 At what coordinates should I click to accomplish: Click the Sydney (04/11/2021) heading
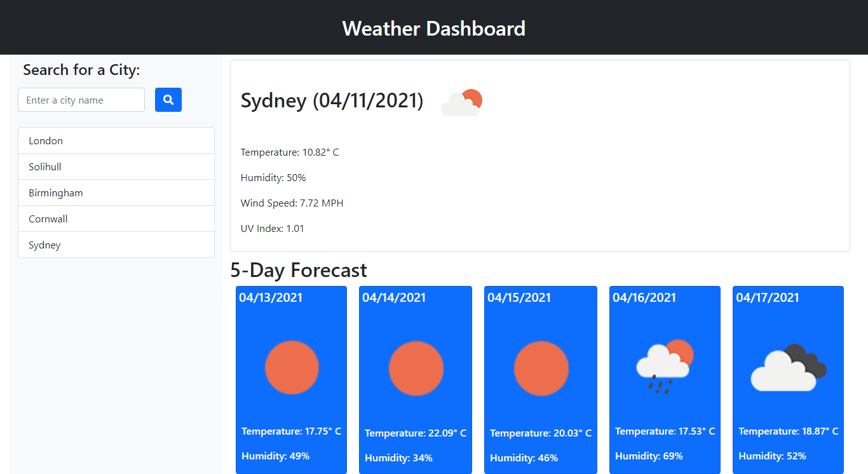pyautogui.click(x=332, y=100)
